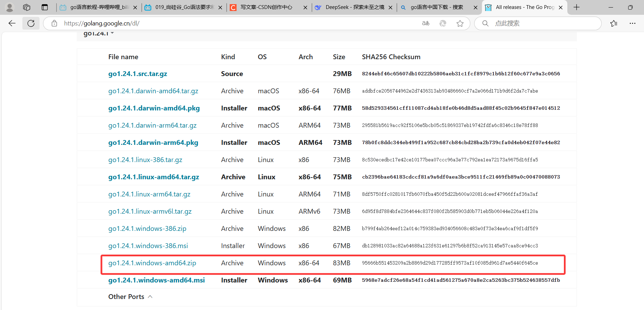The image size is (644, 310).
Task: Click checksum starting with cb2396ba
Action: [461, 177]
